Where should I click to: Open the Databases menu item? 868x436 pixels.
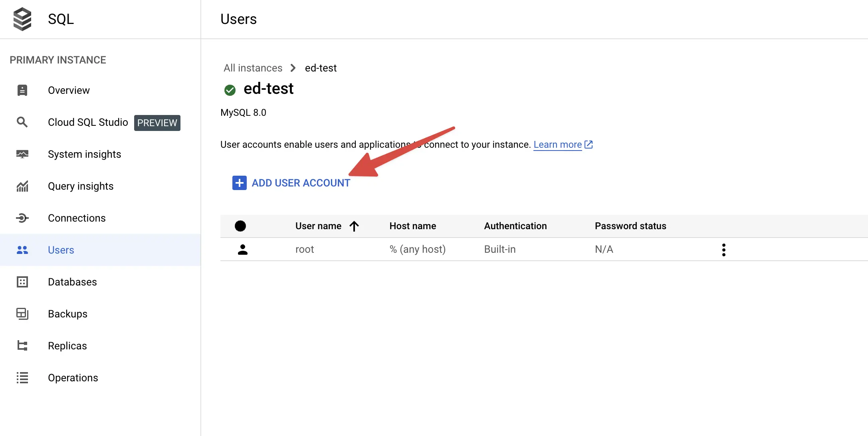100,282
